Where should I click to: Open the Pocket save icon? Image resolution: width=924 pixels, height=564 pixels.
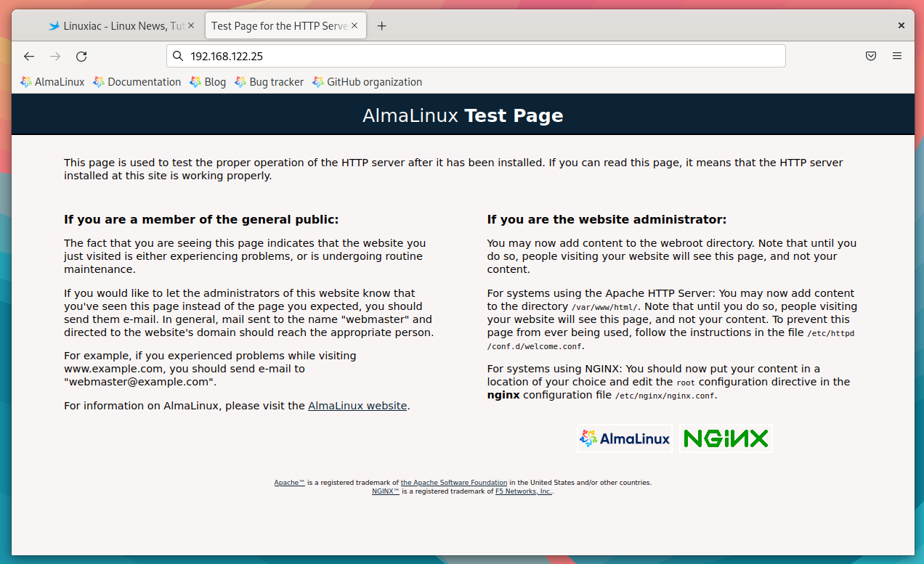[x=871, y=56]
